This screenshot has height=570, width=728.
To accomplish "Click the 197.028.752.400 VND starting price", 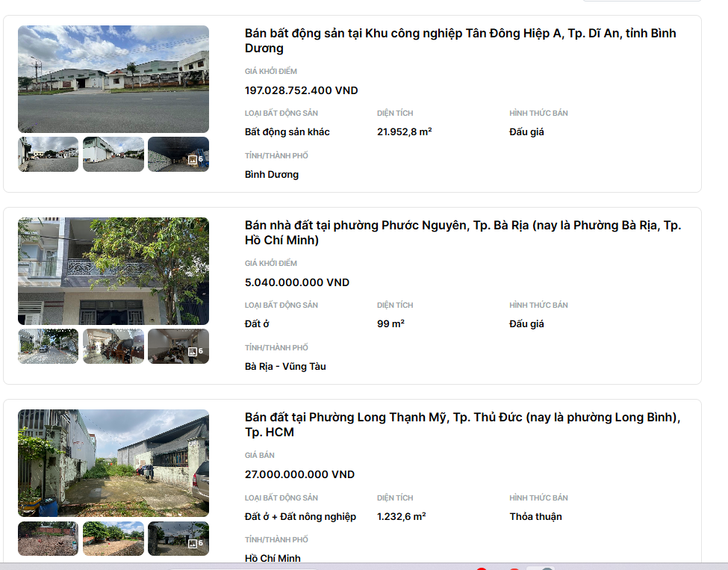I will [x=301, y=90].
